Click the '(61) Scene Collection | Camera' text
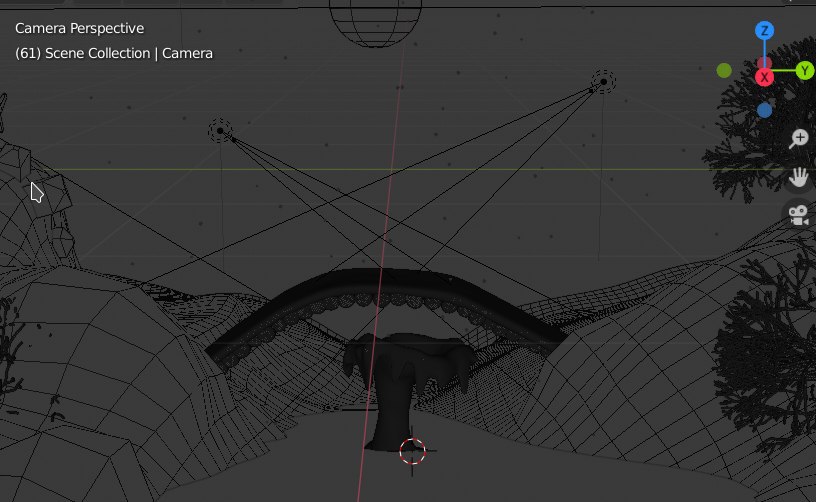Image resolution: width=816 pixels, height=502 pixels. point(114,53)
